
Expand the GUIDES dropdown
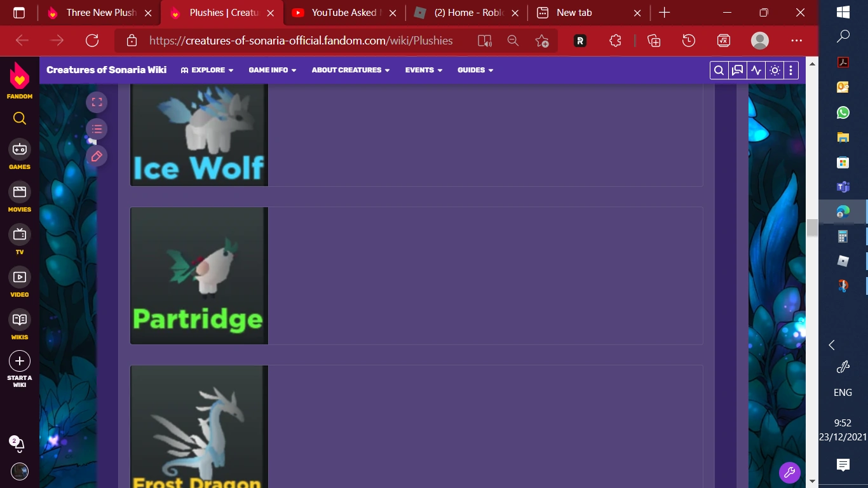[x=475, y=70]
